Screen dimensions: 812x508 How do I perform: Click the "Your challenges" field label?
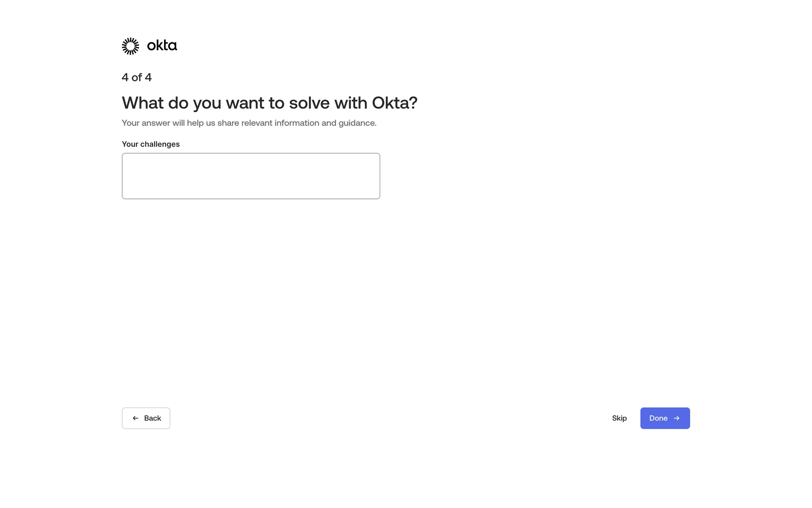tap(151, 144)
